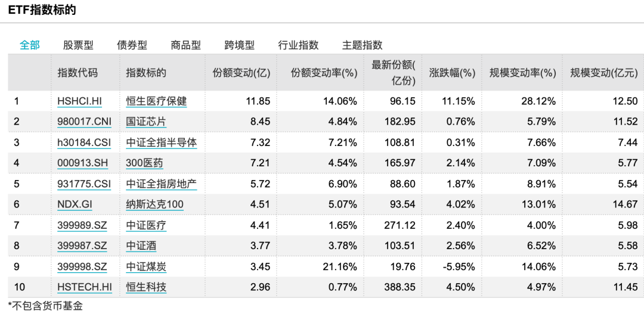Open the HSHCI.HI index code link
644x313 pixels.
tap(80, 101)
